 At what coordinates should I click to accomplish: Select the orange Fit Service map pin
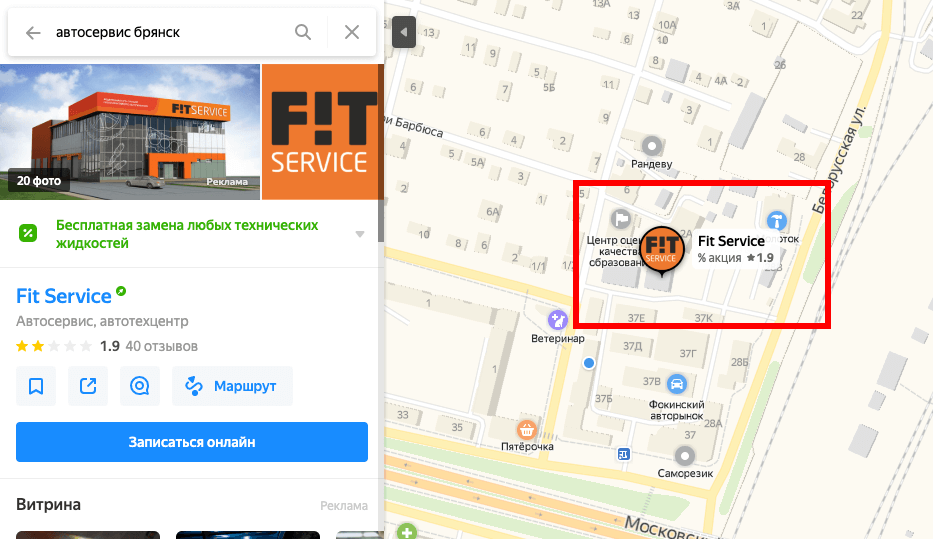(661, 250)
